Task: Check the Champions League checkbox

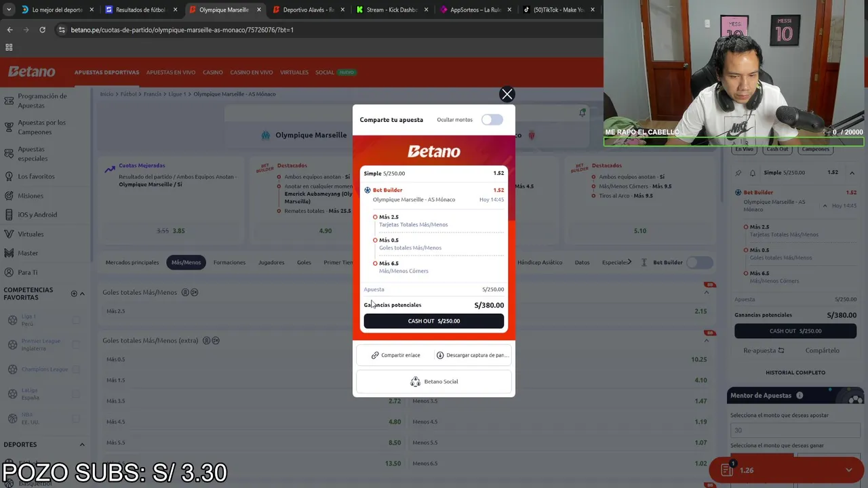Action: click(76, 369)
